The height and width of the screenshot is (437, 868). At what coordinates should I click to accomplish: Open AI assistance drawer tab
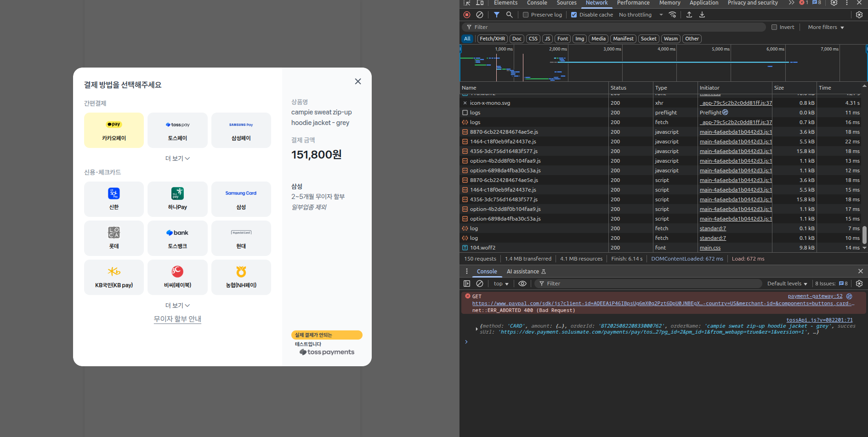(x=526, y=271)
